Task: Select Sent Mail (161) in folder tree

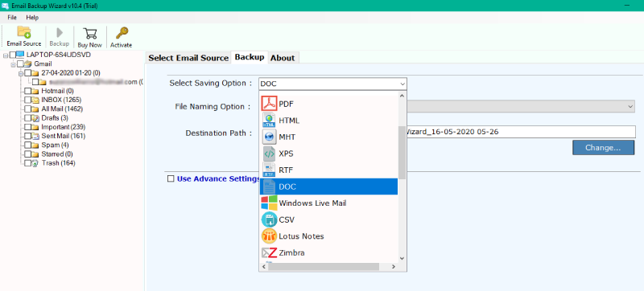Action: click(64, 136)
